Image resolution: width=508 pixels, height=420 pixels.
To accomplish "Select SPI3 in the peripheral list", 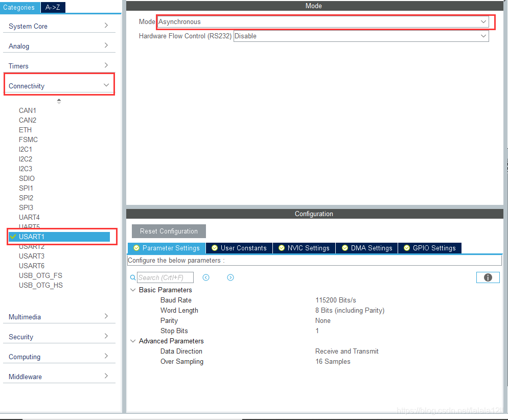I will pyautogui.click(x=26, y=207).
